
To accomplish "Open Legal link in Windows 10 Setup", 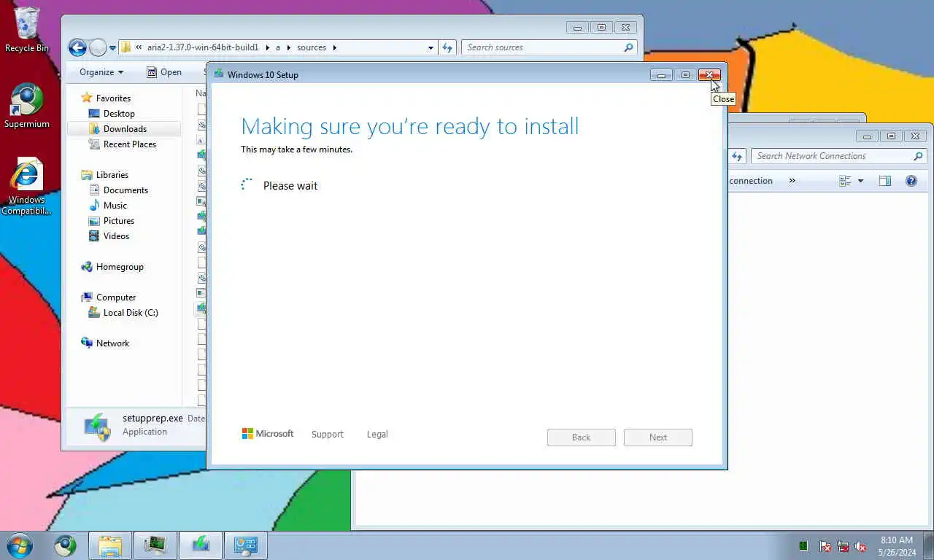I will click(x=377, y=434).
